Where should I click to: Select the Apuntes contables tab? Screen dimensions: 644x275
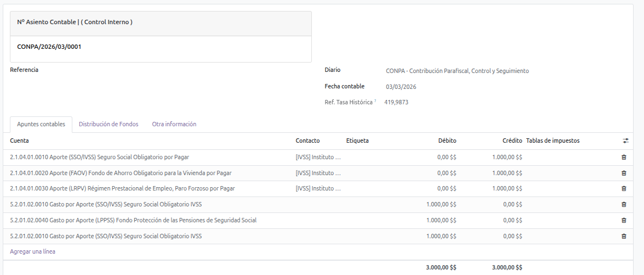click(41, 124)
